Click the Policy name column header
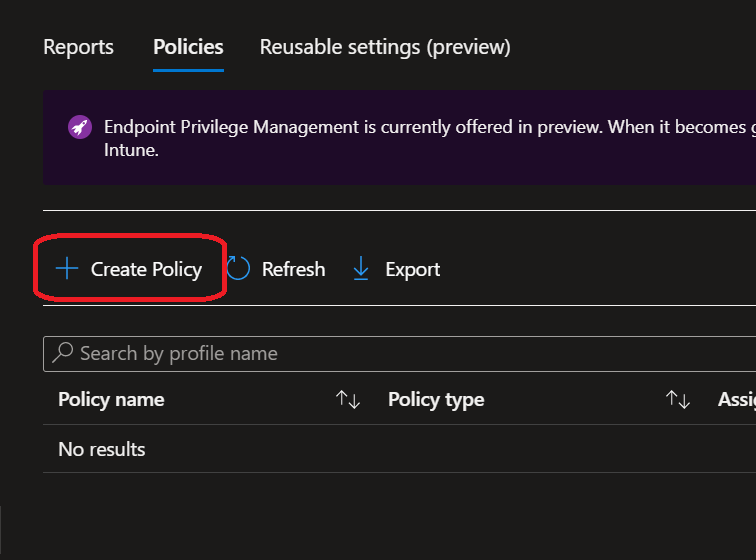756x560 pixels. [111, 400]
